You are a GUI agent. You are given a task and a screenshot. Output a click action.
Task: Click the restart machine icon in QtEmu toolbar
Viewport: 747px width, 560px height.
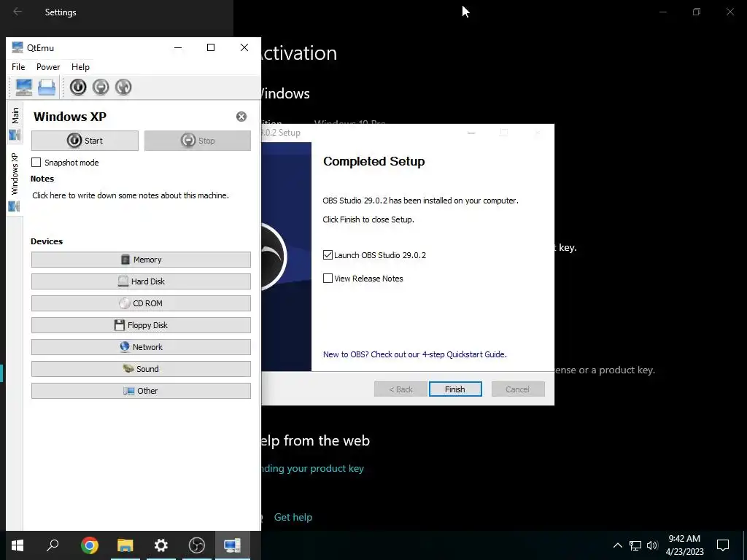(x=123, y=87)
